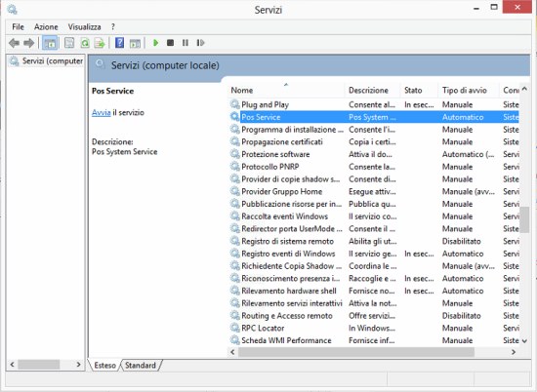Viewport: 537px width, 392px height.
Task: Click the tree pane horizontal scrollbar thumb
Action: [x=39, y=365]
